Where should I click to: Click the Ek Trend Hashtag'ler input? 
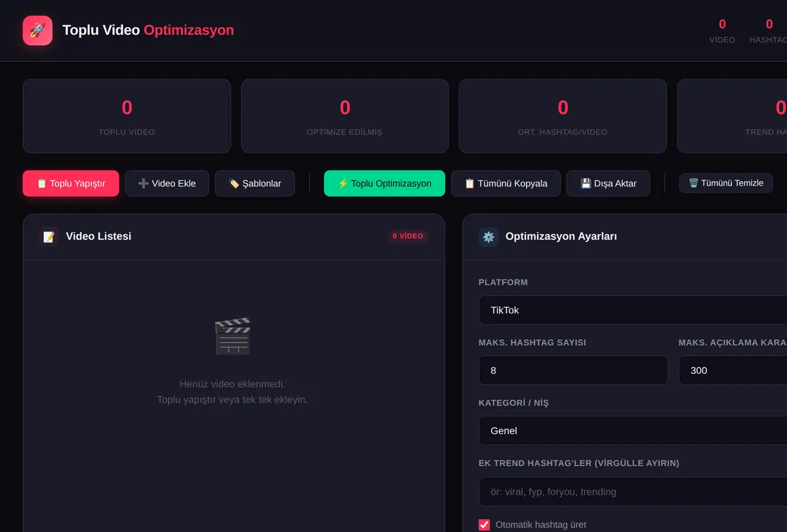(633, 491)
